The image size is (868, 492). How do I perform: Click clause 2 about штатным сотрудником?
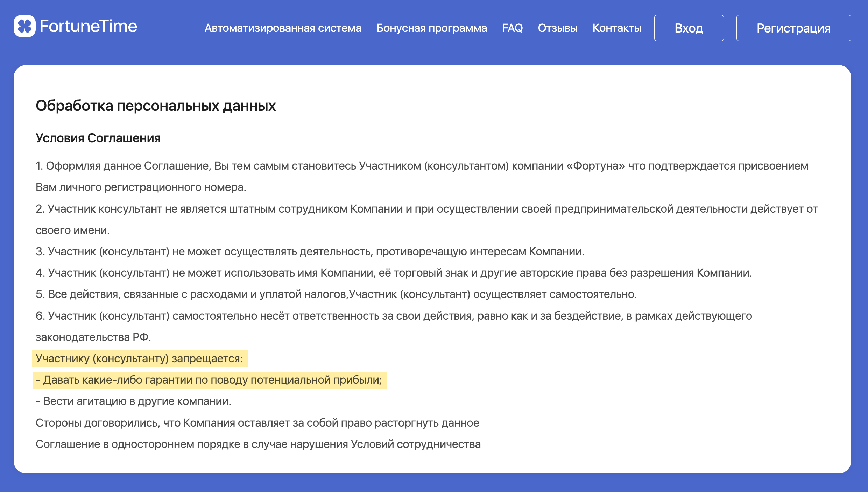(x=426, y=209)
